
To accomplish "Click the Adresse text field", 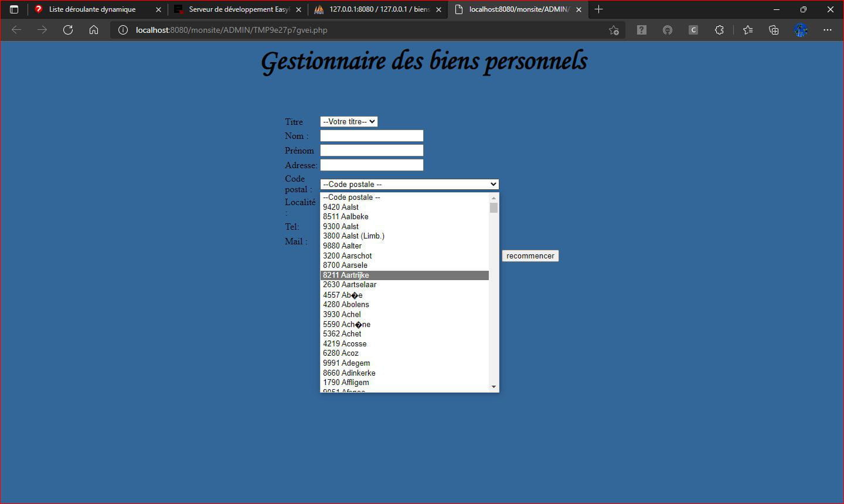I will click(372, 165).
